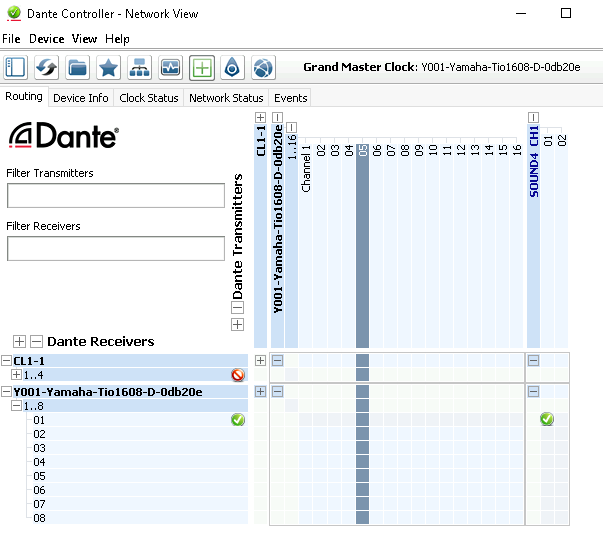Click the green plus toolbar icon
The height and width of the screenshot is (551, 603).
click(x=202, y=68)
